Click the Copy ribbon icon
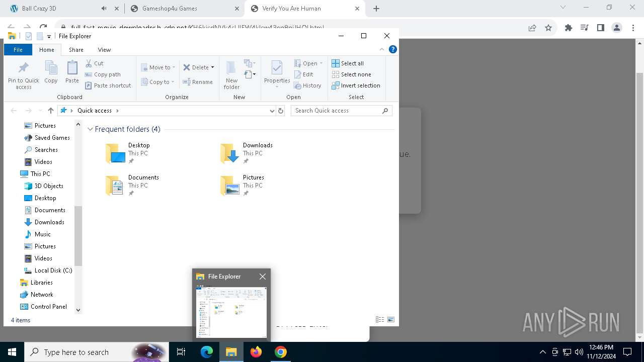The width and height of the screenshot is (644, 362). [51, 72]
